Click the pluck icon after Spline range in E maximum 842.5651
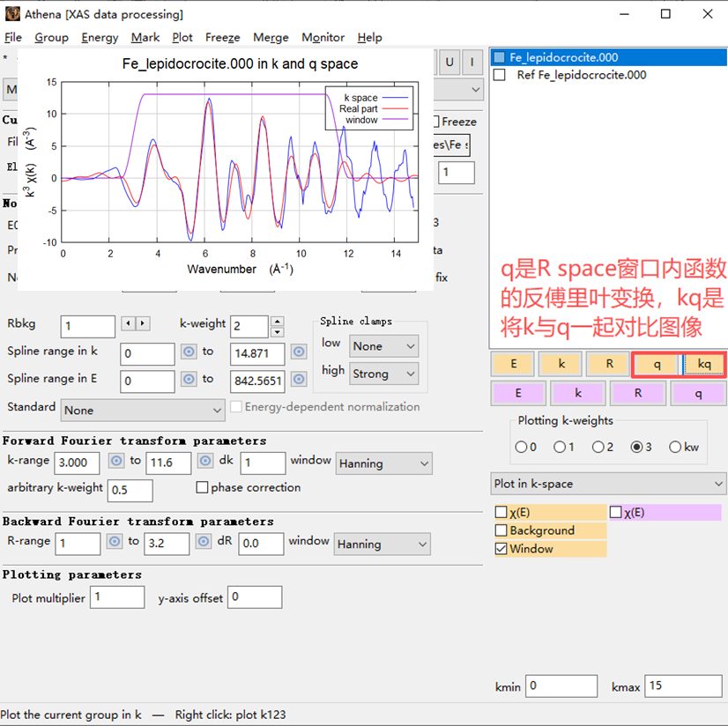 pyautogui.click(x=299, y=379)
